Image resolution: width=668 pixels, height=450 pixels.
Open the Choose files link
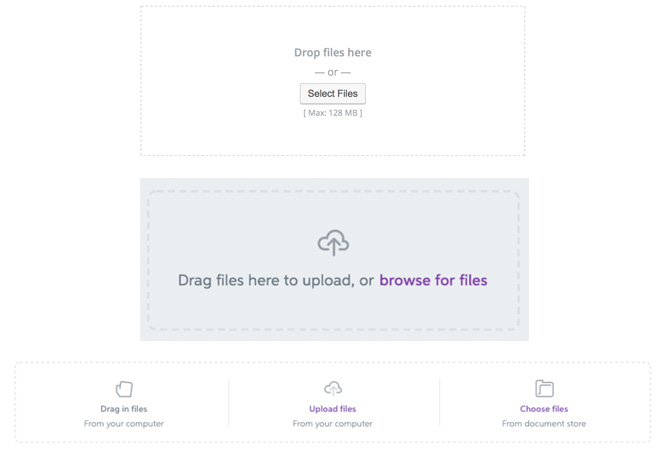pos(544,409)
